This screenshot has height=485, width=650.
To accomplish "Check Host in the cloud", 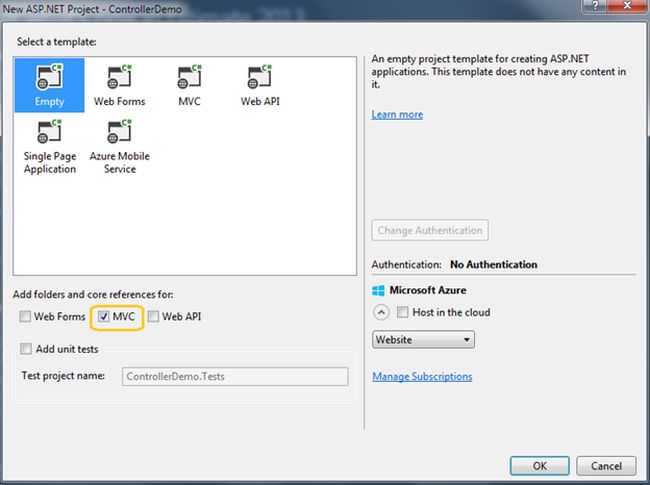I will (403, 312).
